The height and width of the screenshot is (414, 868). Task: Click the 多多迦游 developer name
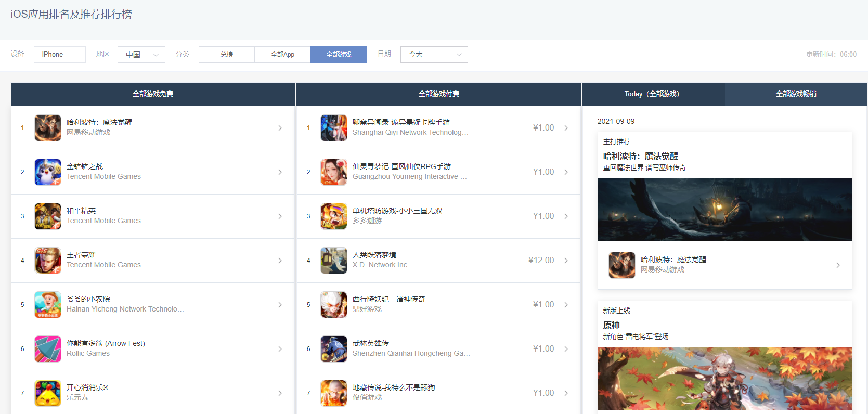coord(367,221)
